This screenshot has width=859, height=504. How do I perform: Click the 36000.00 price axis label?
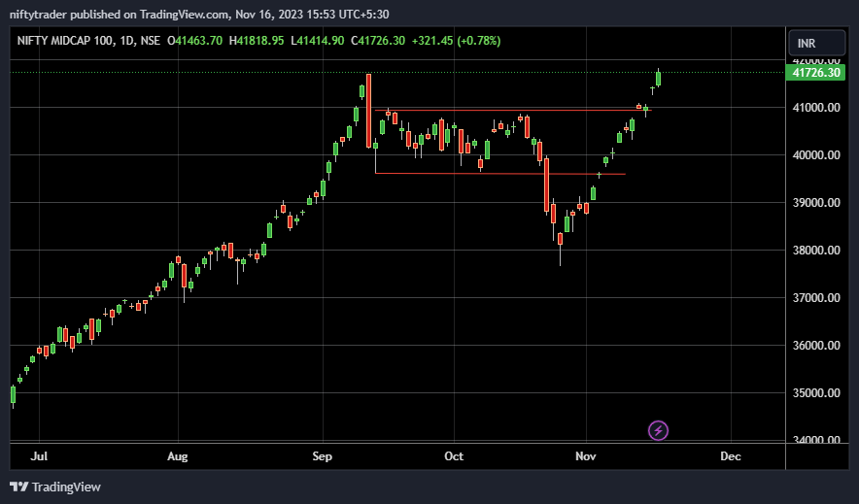coord(815,346)
